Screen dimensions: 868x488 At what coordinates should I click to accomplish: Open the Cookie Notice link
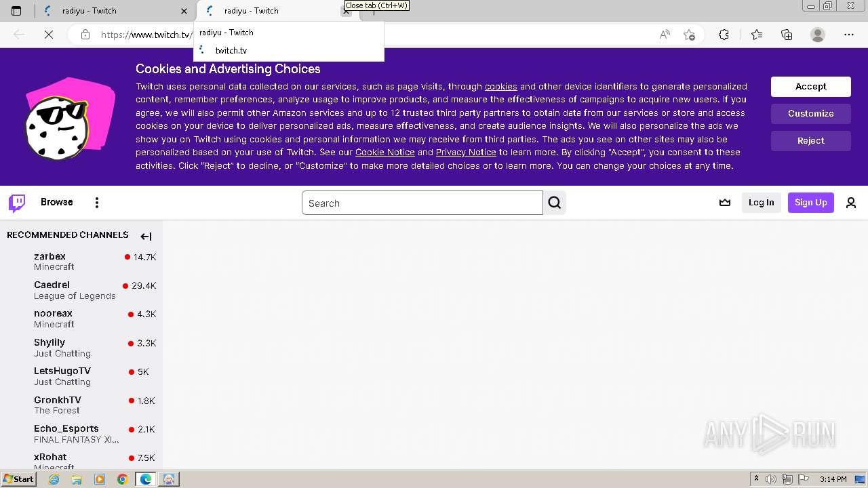tap(384, 152)
